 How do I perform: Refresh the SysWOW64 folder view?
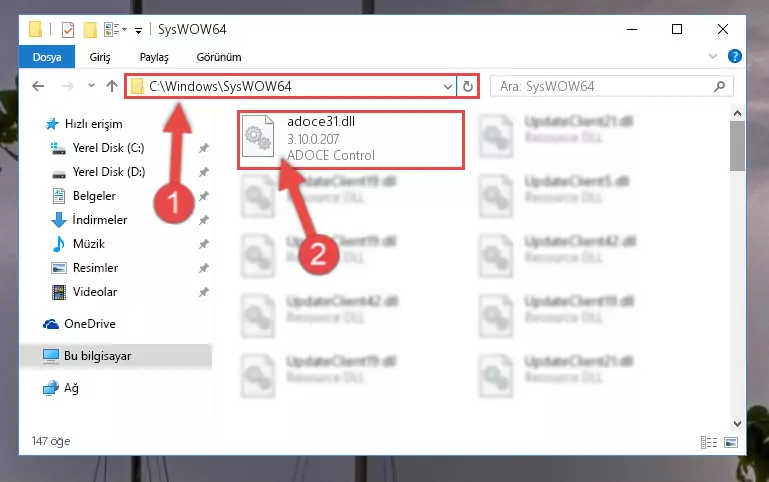tap(467, 86)
